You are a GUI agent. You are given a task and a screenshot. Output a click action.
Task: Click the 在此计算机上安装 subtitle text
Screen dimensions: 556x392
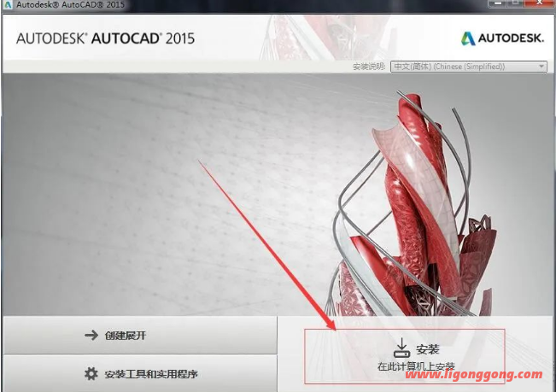pyautogui.click(x=416, y=366)
